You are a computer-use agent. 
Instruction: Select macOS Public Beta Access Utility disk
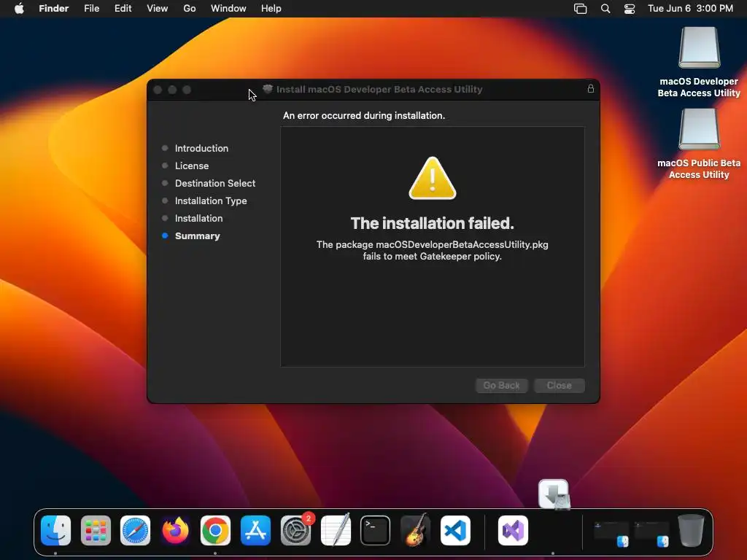pos(699,144)
